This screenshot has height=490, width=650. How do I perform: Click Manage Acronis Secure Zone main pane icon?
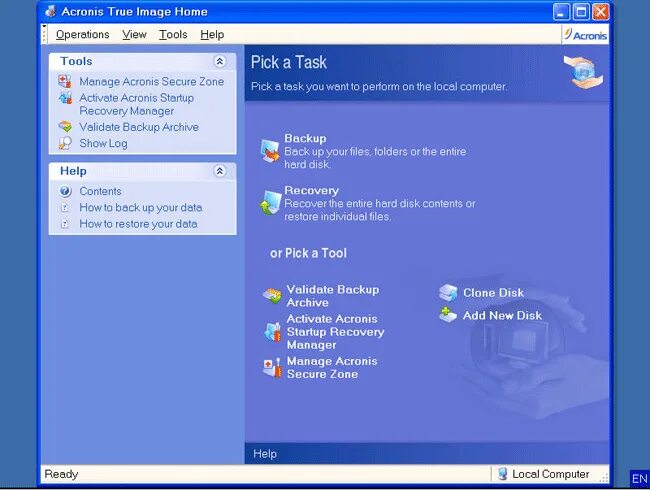[272, 368]
